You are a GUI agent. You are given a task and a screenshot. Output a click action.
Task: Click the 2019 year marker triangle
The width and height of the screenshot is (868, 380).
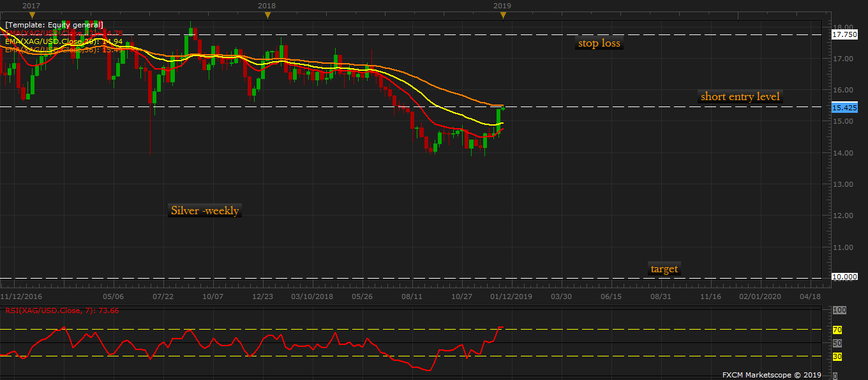click(x=503, y=15)
